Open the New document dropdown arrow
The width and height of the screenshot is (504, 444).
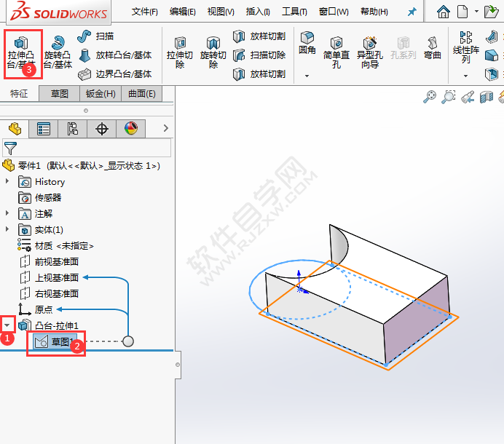click(476, 12)
